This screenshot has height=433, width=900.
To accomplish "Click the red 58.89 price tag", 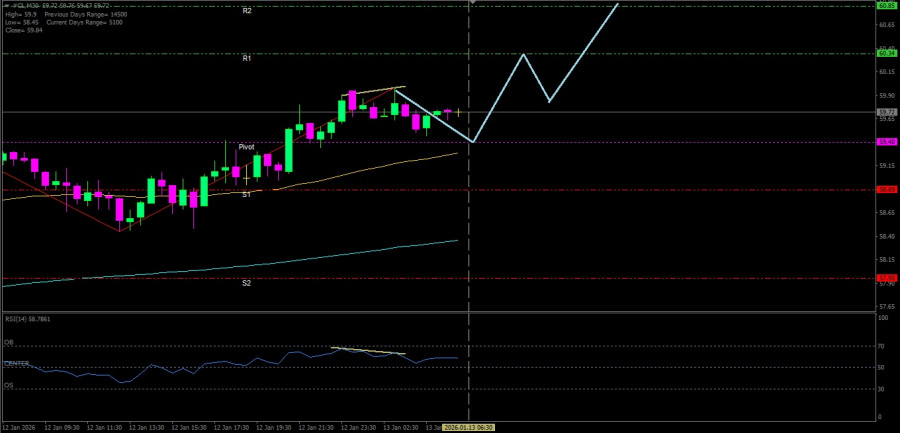I will 885,189.
